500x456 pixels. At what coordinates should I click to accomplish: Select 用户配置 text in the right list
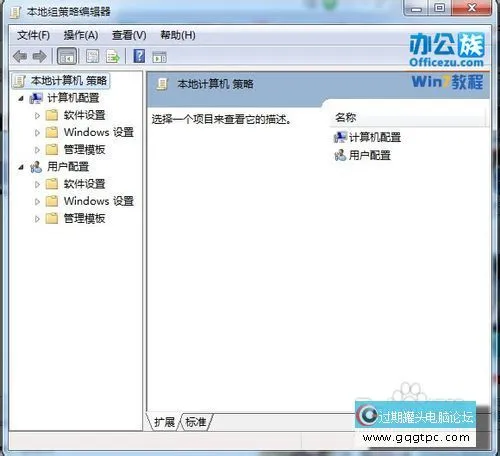370,155
